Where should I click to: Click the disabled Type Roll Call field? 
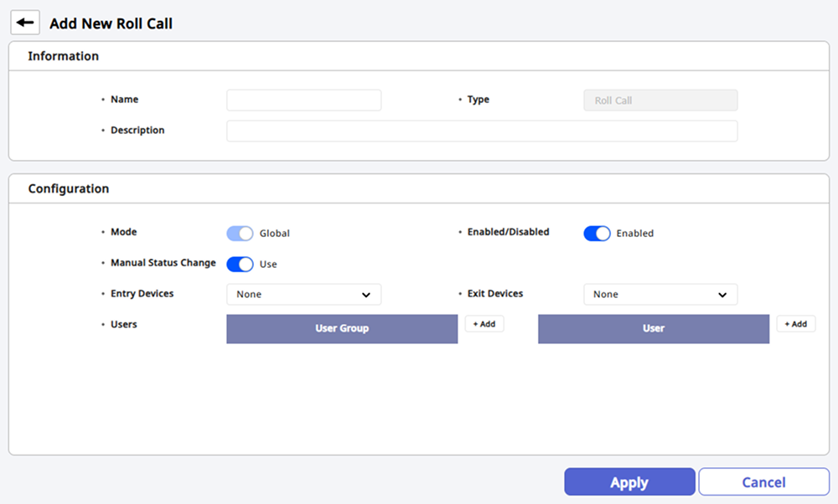660,100
